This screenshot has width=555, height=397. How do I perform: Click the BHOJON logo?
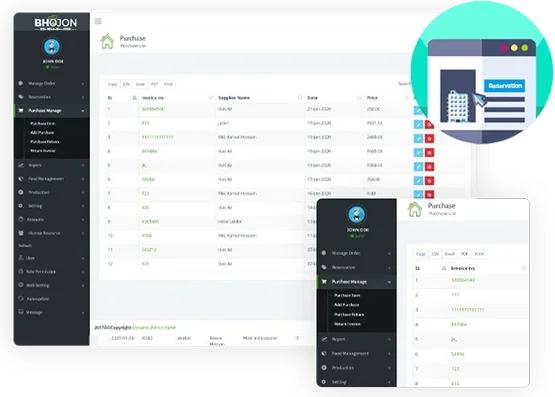[x=56, y=23]
